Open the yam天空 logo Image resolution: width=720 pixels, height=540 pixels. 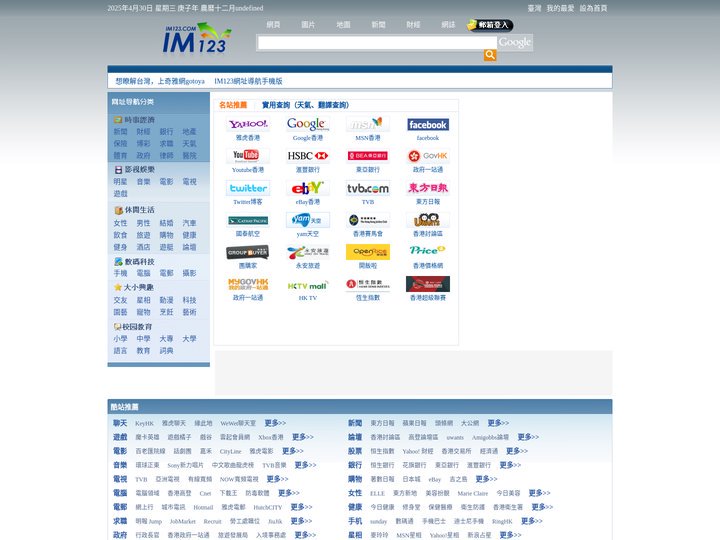(308, 220)
